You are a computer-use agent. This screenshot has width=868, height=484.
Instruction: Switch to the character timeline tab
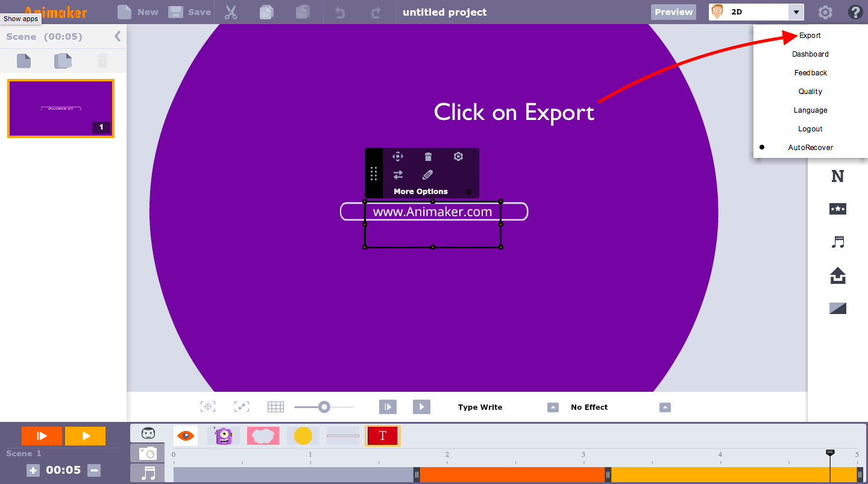tap(148, 433)
